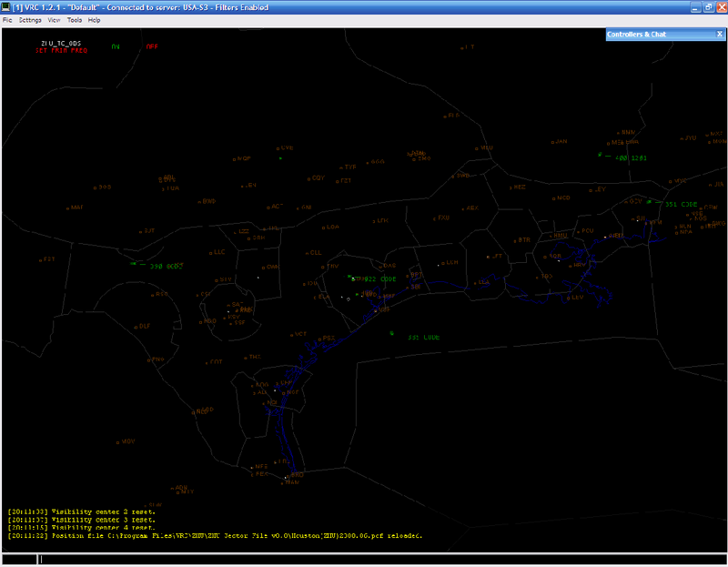The width and height of the screenshot is (728, 567).
Task: Select the aircraft target tagged 351 CODE
Action: pos(650,202)
